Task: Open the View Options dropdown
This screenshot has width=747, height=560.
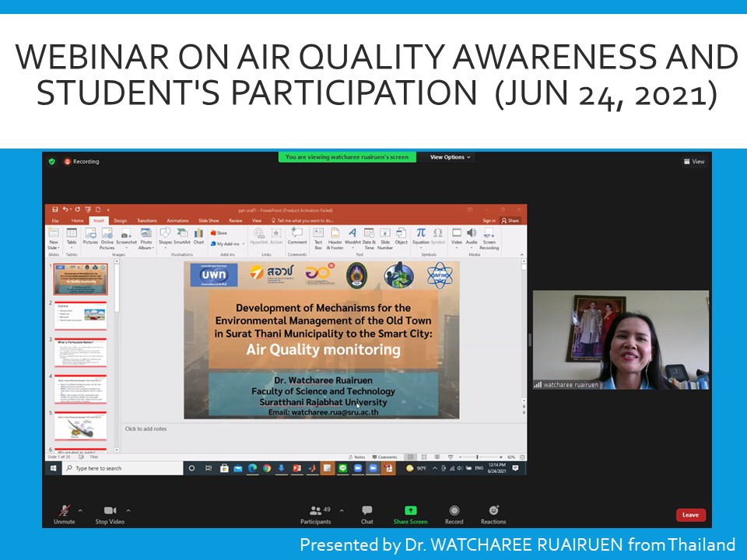Action: coord(451,157)
